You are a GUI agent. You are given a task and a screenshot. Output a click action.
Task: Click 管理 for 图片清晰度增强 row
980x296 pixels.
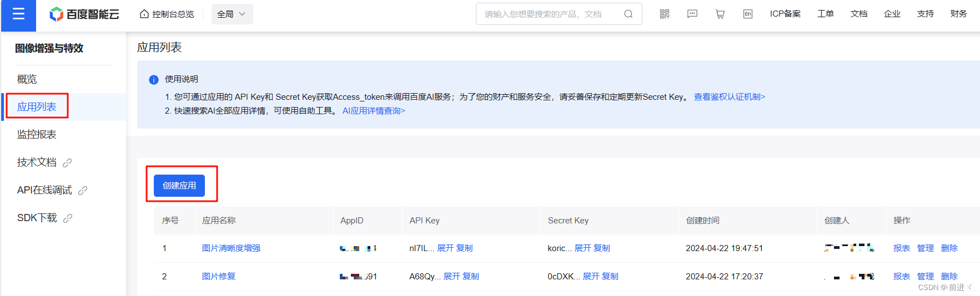926,248
